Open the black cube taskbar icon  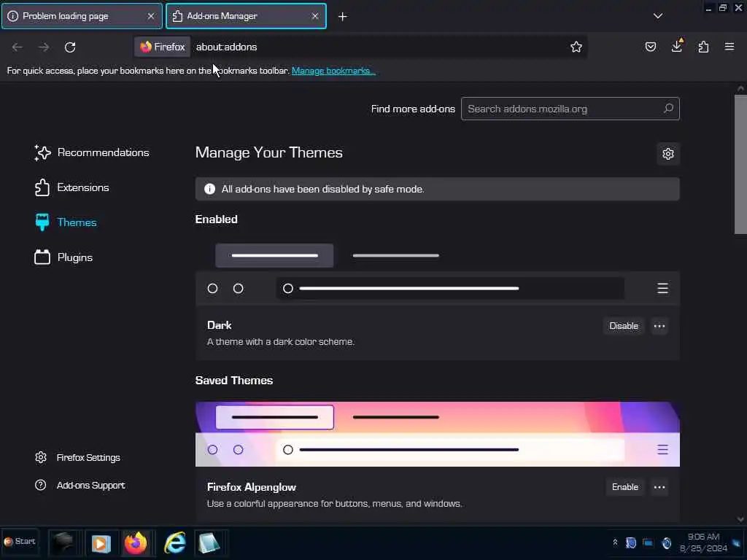pyautogui.click(x=63, y=542)
